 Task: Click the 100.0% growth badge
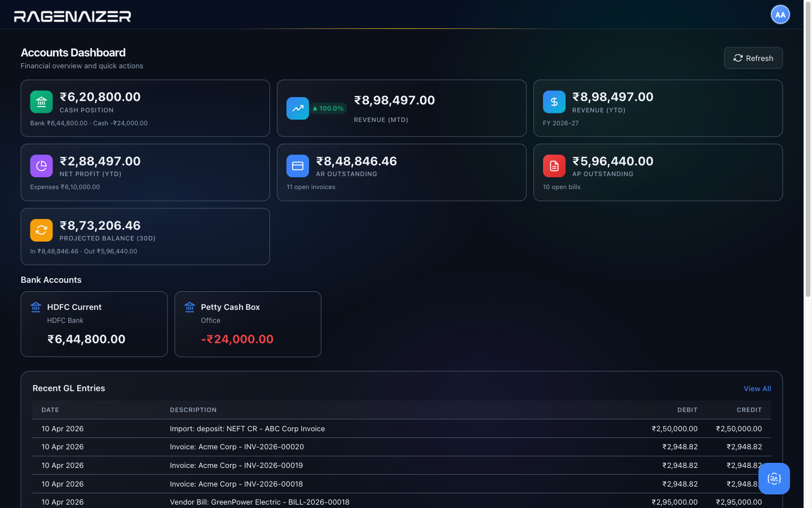pyautogui.click(x=328, y=108)
